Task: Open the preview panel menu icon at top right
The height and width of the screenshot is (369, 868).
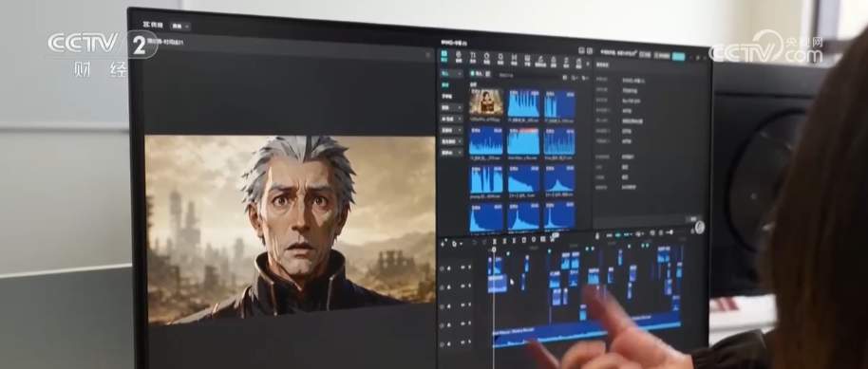Action: (x=427, y=55)
